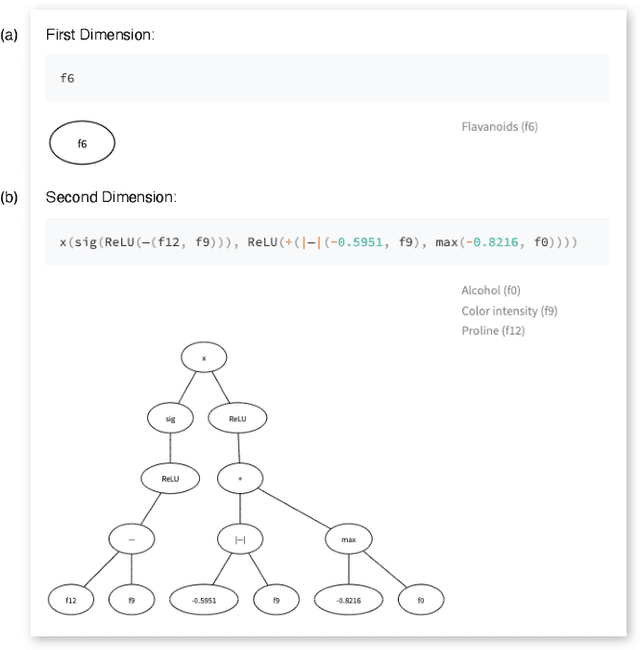The width and height of the screenshot is (640, 650).
Task: Click the Alcohol (f0) feature label
Action: pos(490,290)
